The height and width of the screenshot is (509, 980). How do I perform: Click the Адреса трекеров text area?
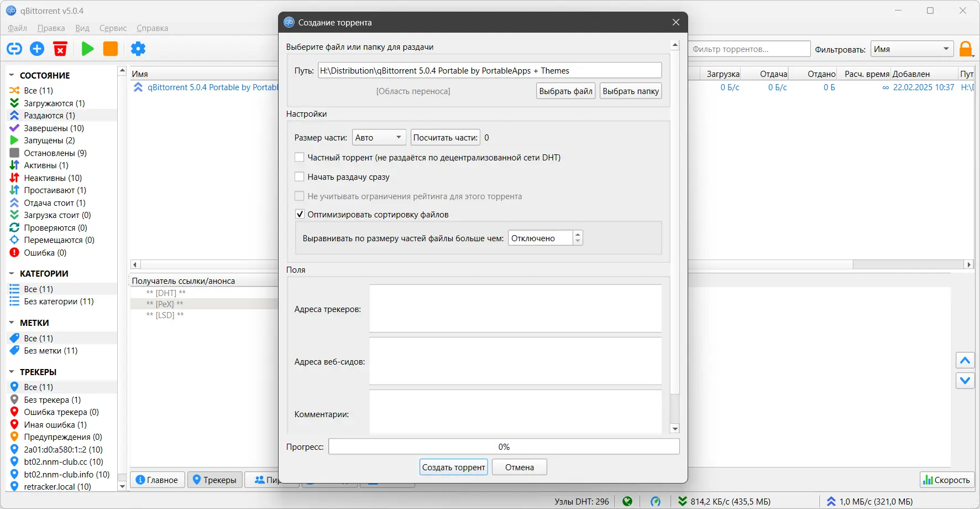point(515,309)
